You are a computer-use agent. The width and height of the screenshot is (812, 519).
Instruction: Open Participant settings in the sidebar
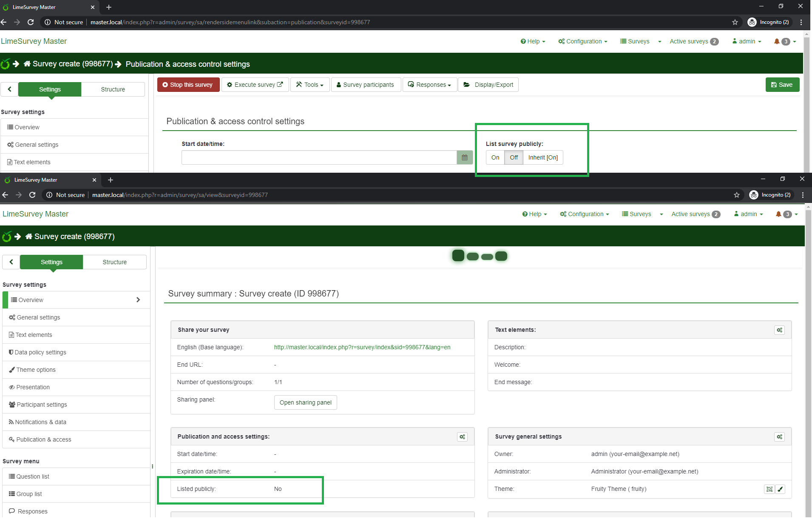click(x=42, y=405)
